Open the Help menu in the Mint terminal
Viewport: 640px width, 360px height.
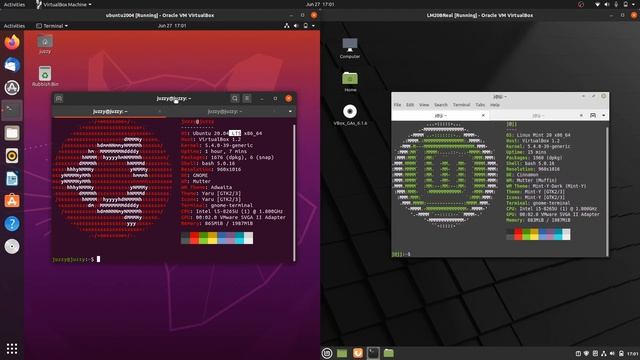pyautogui.click(x=495, y=105)
